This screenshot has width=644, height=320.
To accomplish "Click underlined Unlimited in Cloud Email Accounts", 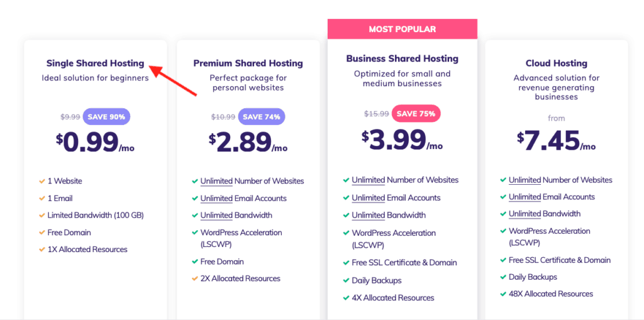I will point(525,197).
